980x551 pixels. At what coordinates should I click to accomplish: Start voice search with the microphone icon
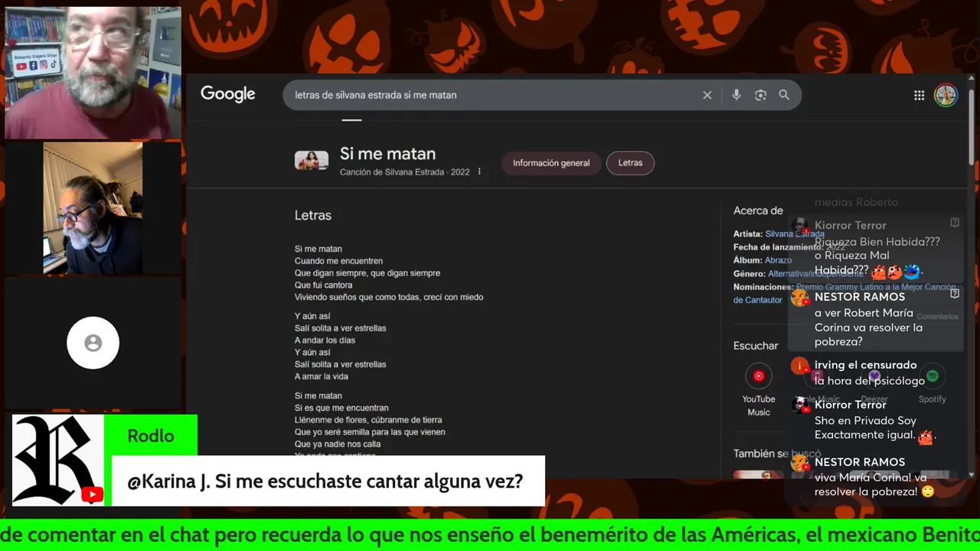click(x=737, y=95)
